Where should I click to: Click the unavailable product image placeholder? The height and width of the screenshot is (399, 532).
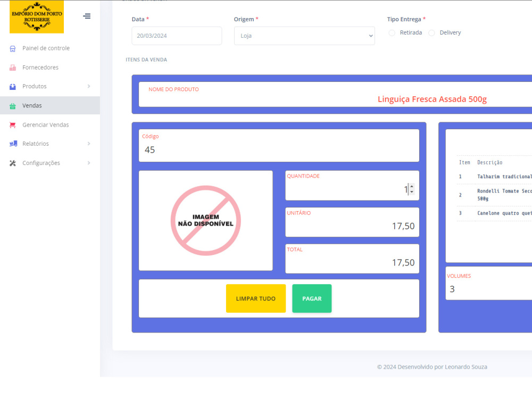pyautogui.click(x=205, y=221)
